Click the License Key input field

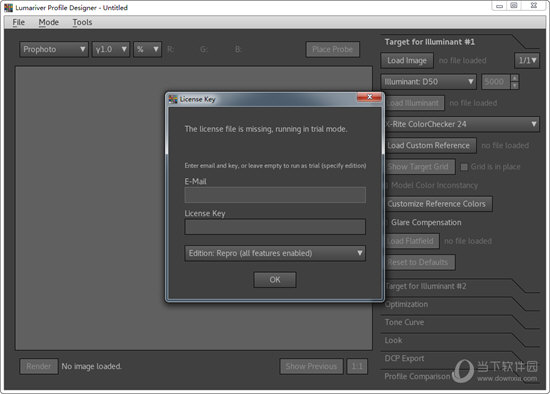pos(275,227)
